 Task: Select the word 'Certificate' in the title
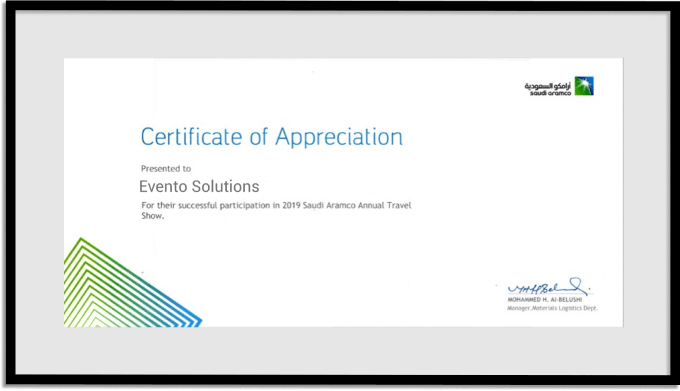pyautogui.click(x=191, y=137)
